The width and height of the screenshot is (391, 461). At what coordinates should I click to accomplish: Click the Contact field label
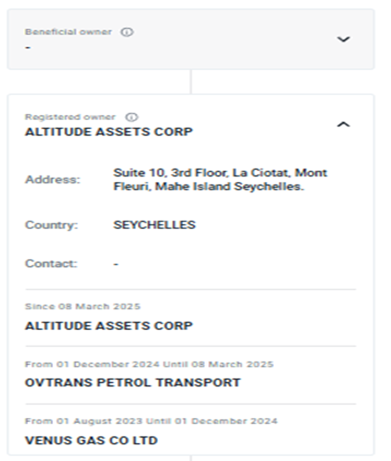(51, 264)
